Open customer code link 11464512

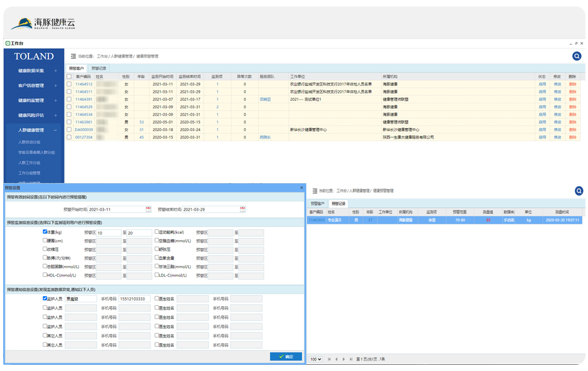84,84
